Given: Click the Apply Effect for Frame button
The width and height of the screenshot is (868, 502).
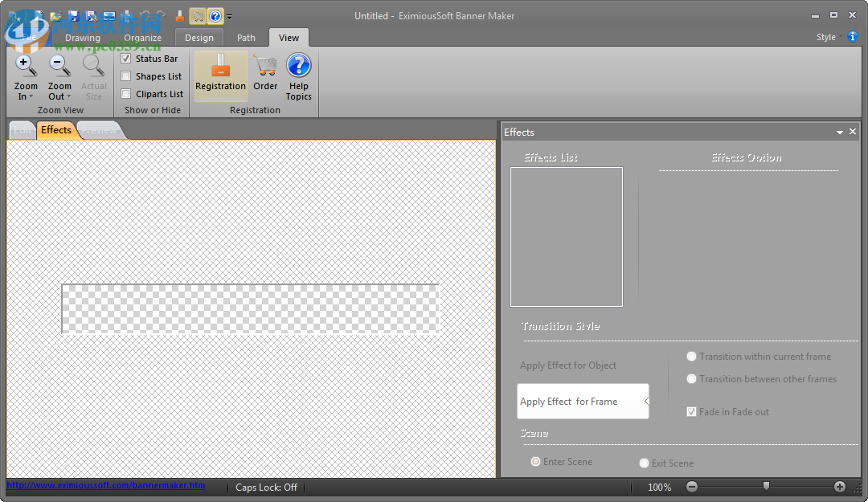Looking at the screenshot, I should (580, 401).
